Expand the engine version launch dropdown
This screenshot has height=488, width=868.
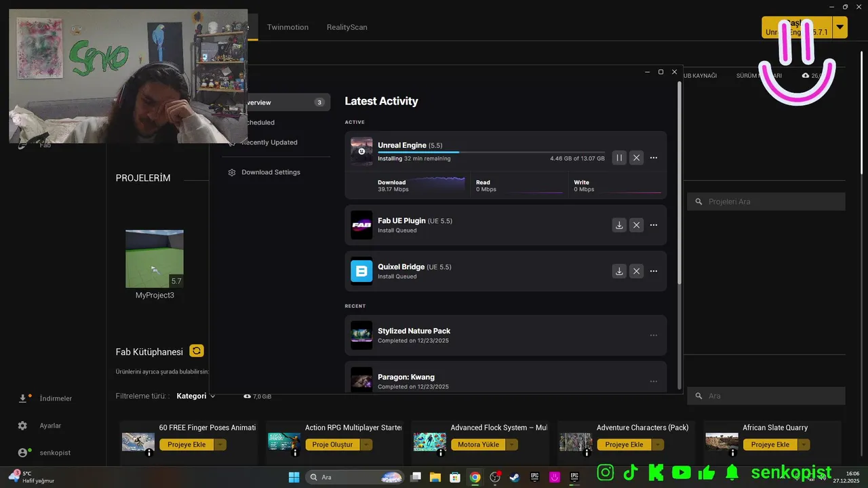click(x=840, y=27)
